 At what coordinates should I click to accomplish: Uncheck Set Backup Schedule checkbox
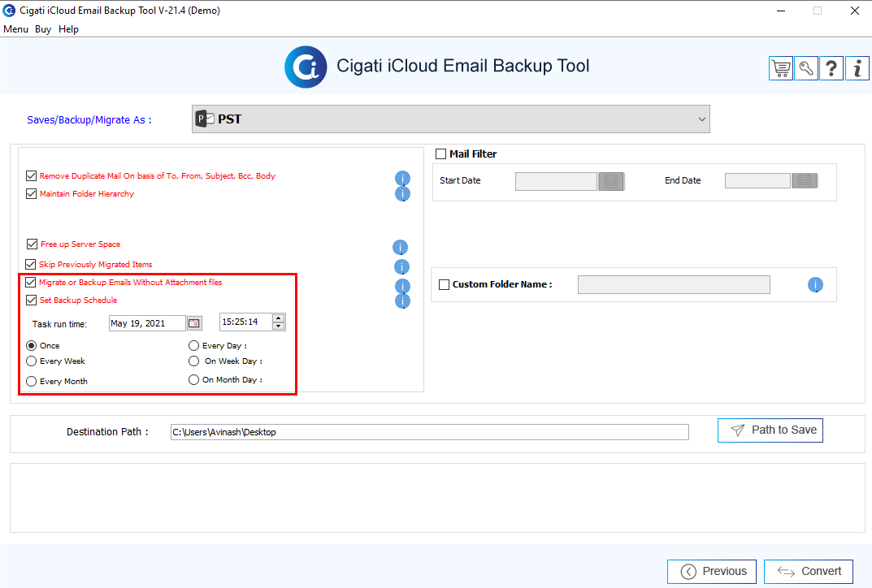(31, 300)
